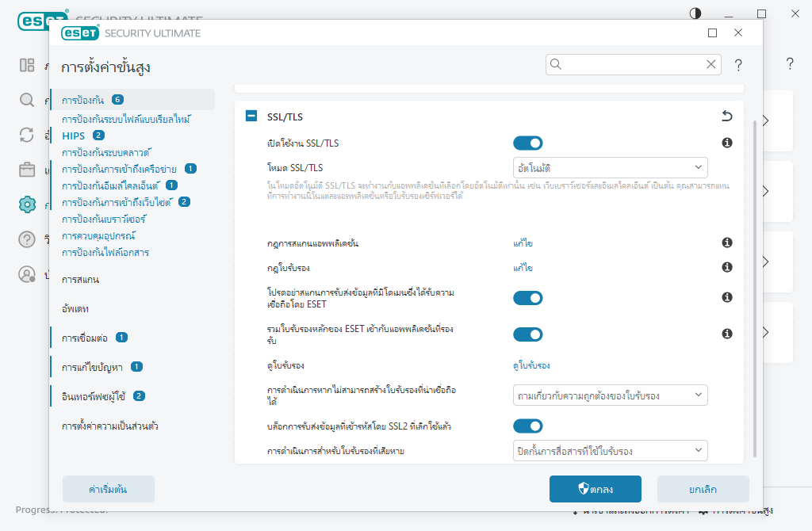Image resolution: width=812 pixels, height=531 pixels.
Task: Open HIPS settings section
Action: [74, 136]
